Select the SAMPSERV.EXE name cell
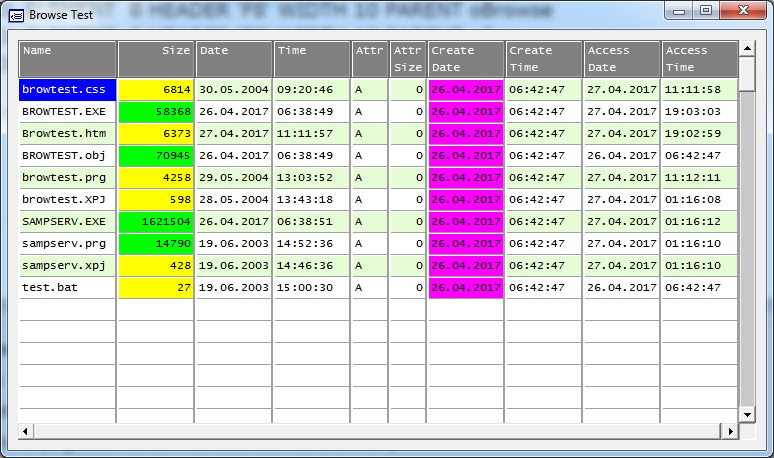This screenshot has width=774, height=458. 68,222
